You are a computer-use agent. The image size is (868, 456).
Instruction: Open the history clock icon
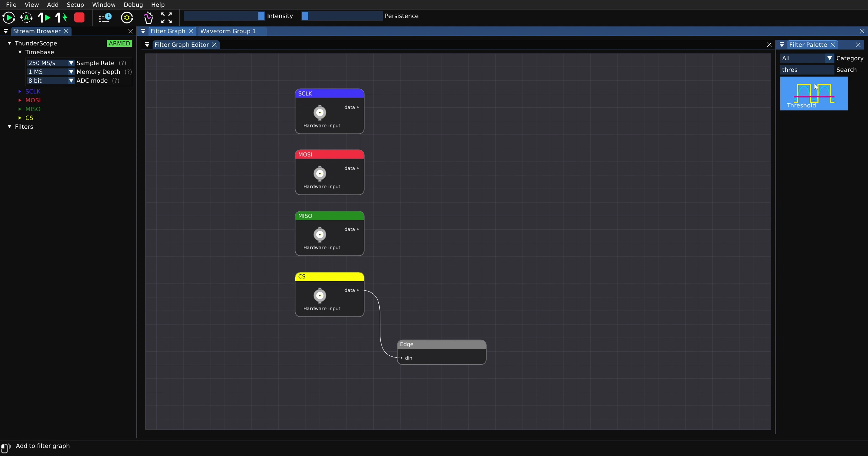[x=105, y=18]
